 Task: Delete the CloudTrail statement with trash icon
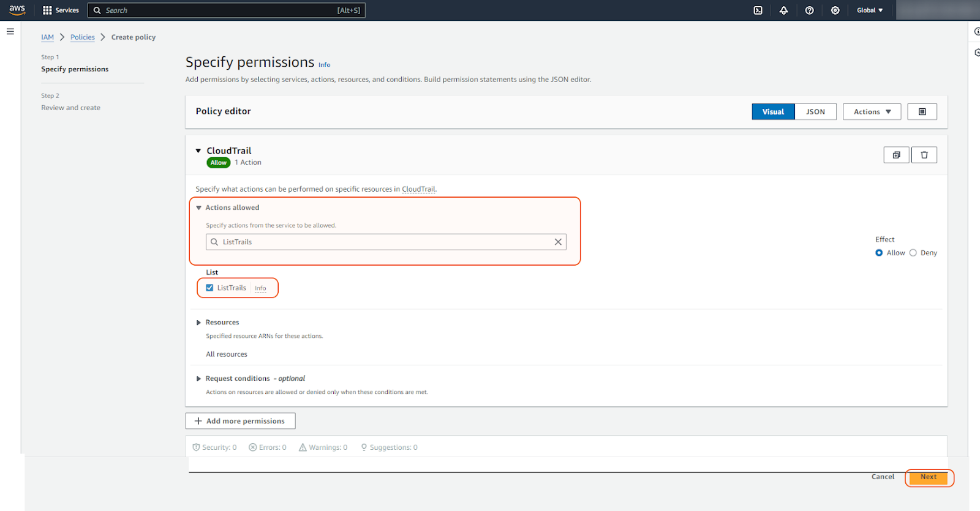(x=924, y=155)
